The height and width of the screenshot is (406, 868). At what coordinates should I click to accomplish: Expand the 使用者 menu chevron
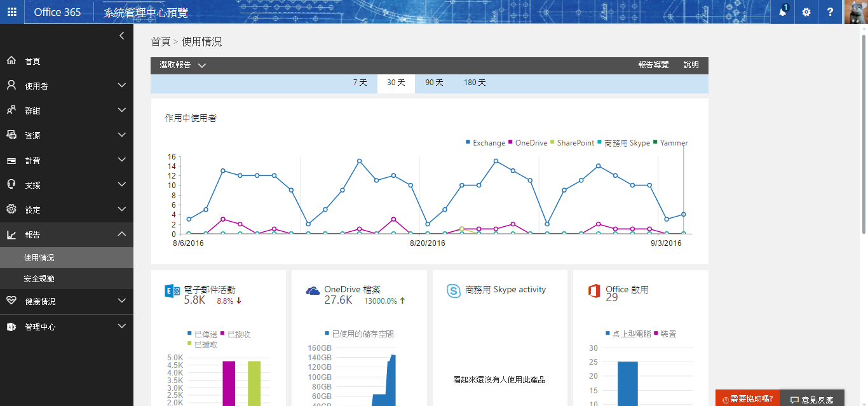(122, 86)
